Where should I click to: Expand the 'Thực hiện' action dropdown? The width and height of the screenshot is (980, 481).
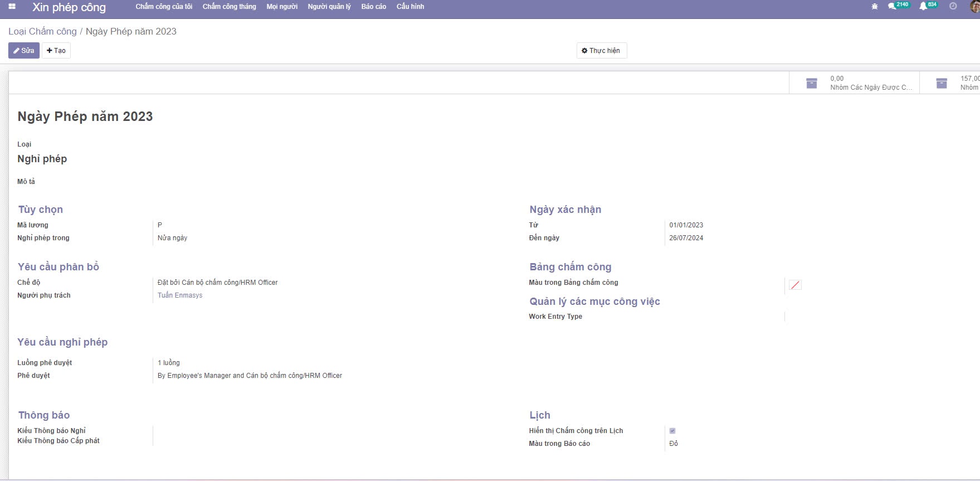click(x=601, y=51)
